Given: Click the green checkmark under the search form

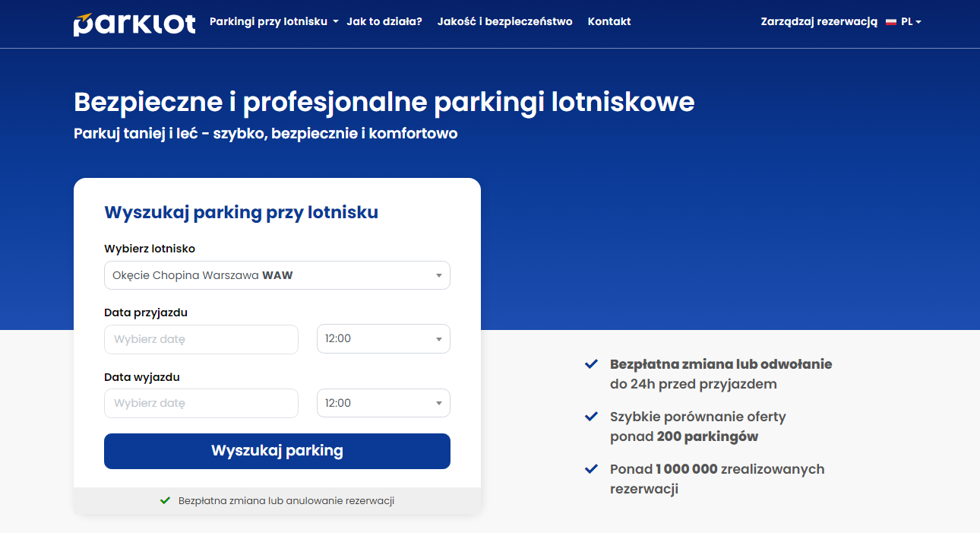Looking at the screenshot, I should tap(165, 500).
